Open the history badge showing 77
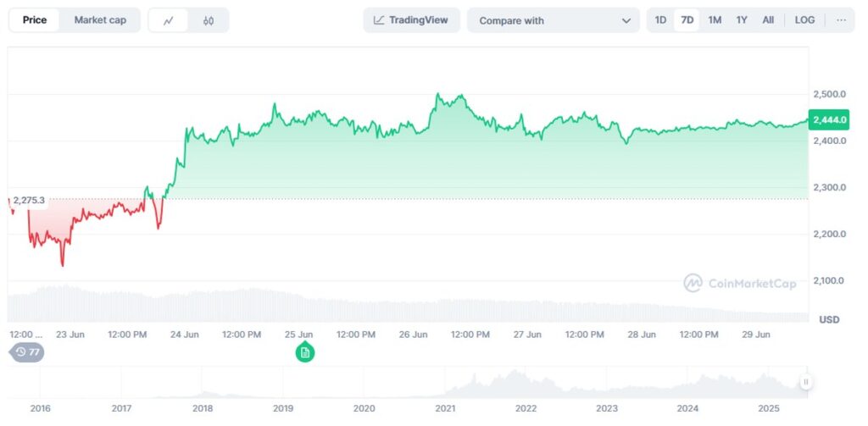868x426 pixels. 27,351
